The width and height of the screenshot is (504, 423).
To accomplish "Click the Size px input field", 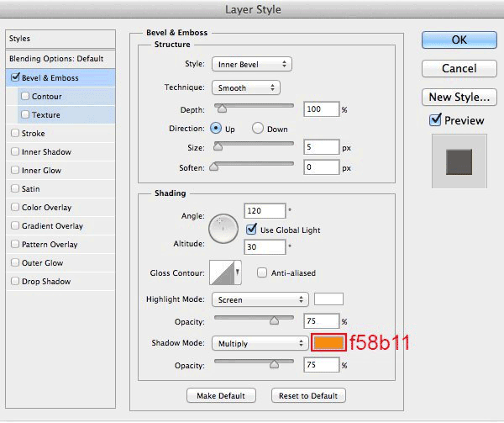I will coord(321,147).
